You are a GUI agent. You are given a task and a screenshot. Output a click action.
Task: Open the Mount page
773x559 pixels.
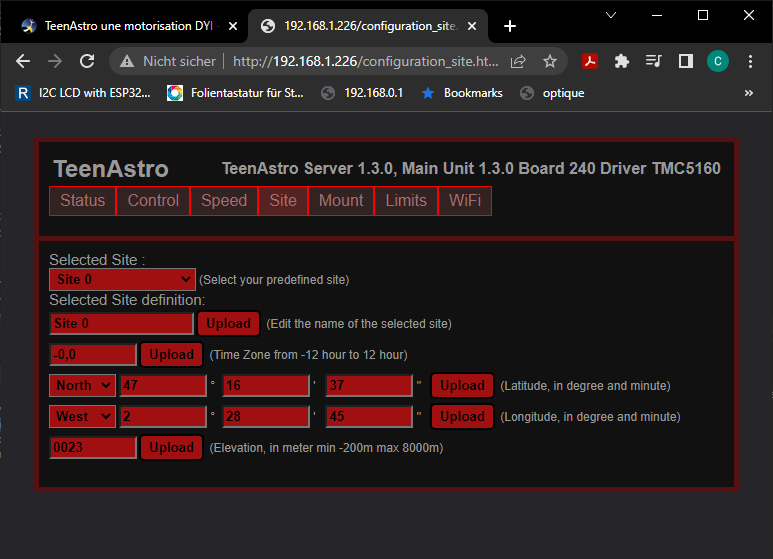point(341,201)
